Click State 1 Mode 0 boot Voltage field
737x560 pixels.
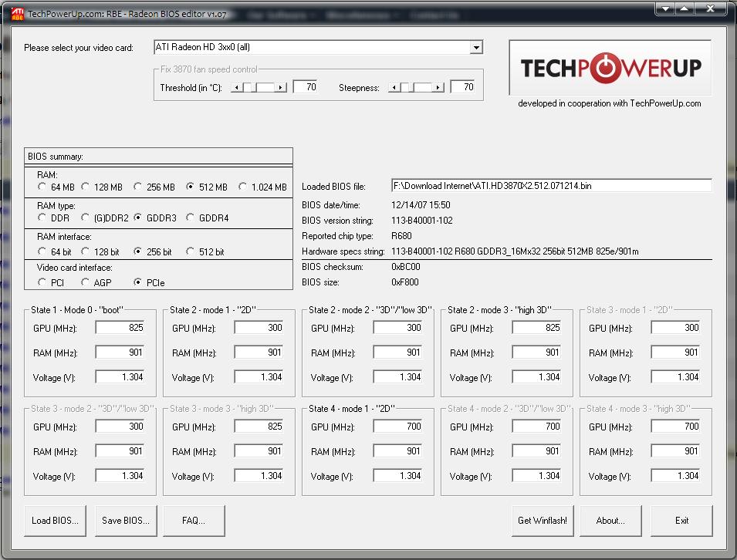tap(120, 376)
